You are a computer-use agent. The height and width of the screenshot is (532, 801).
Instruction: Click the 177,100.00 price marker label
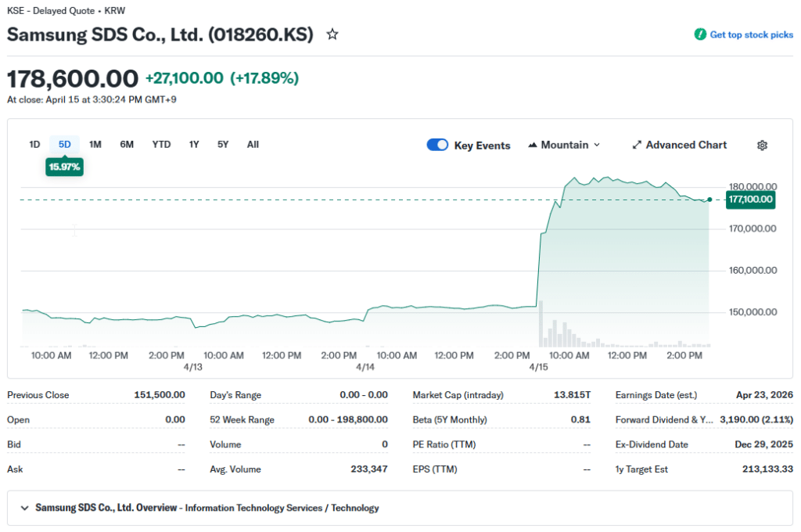pyautogui.click(x=750, y=199)
